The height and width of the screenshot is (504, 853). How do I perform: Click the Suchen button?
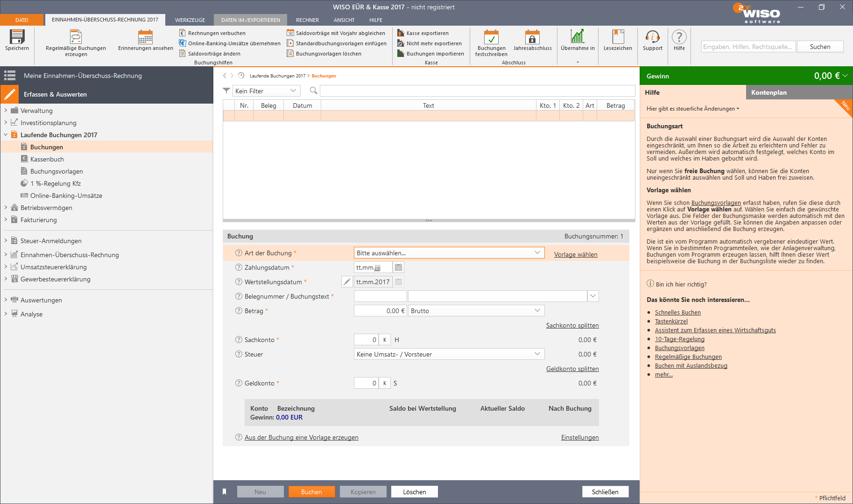[x=820, y=47]
